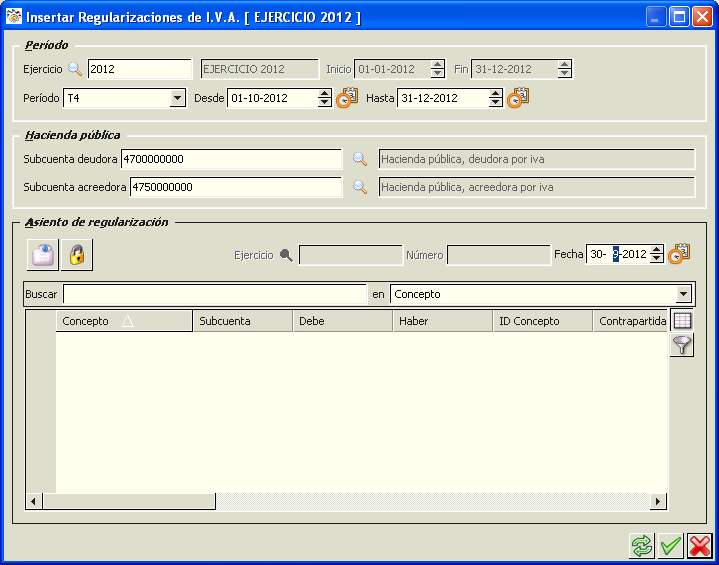Sort table by Concepto column header
Viewport: 719px width, 565px height.
click(x=124, y=321)
